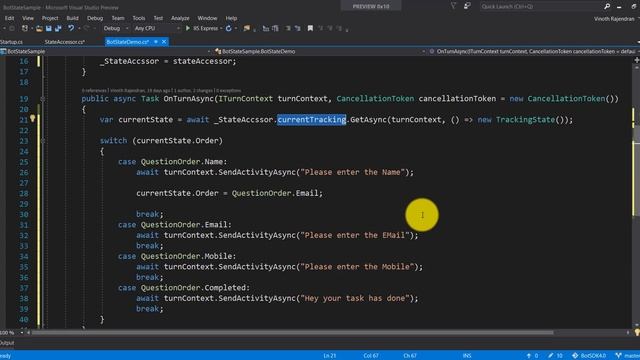Screen dimensions: 640x360
Task: Click the Decrease Indent toolbar icon
Action: [266, 28]
